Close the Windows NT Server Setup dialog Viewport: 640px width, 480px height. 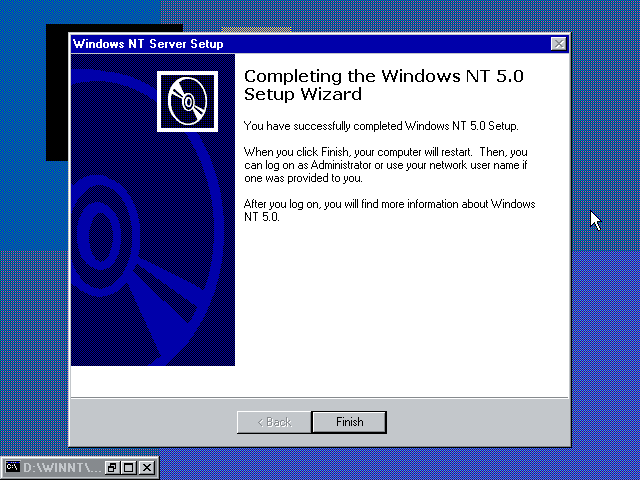(558, 44)
